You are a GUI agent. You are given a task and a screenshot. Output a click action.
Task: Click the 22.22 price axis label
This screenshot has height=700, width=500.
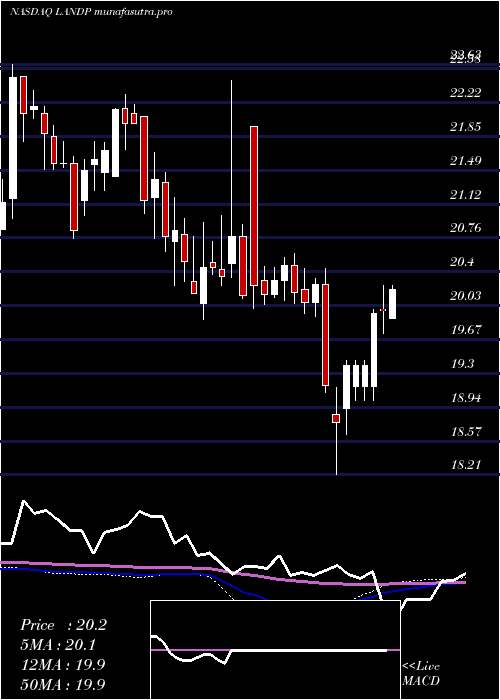pos(466,93)
